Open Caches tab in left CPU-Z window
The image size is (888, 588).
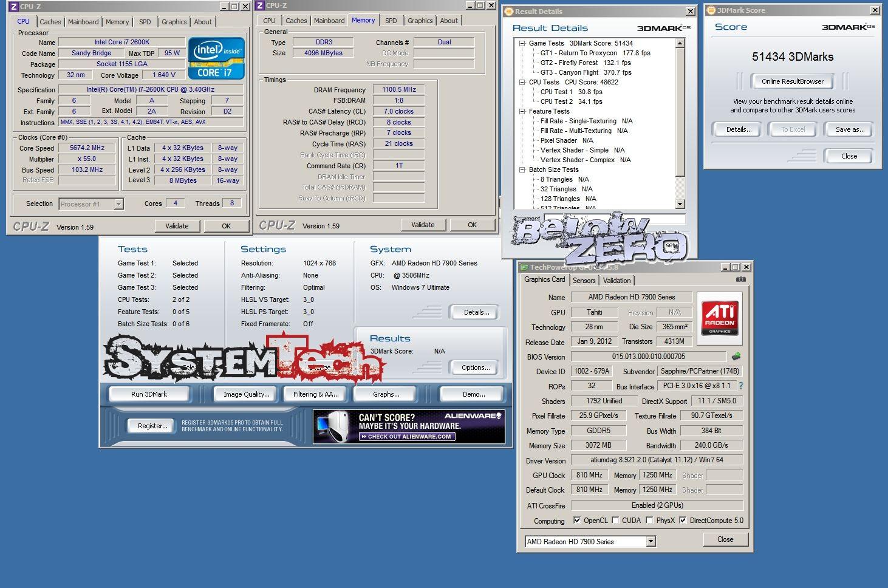[x=50, y=21]
